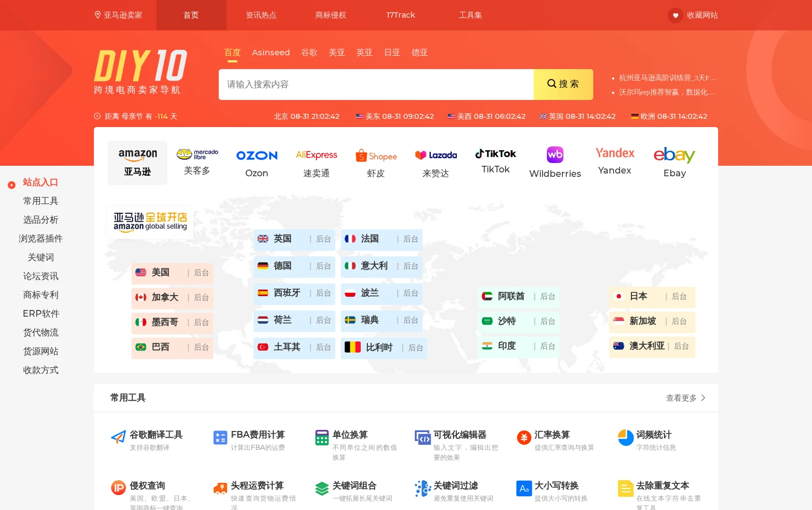Select 站点入口 in the sidebar
The image size is (812, 510).
point(40,182)
